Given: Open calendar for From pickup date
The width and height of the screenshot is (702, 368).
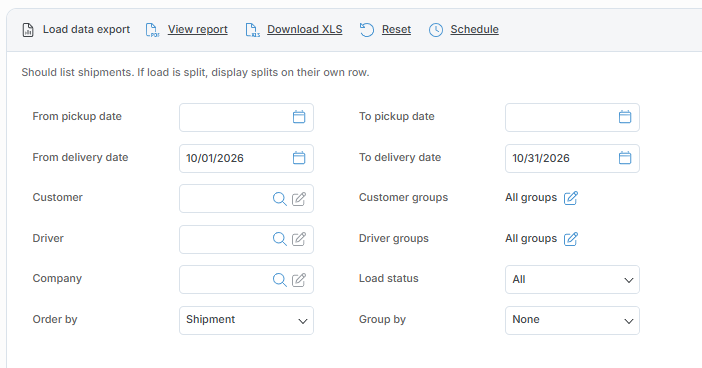Looking at the screenshot, I should click(299, 117).
